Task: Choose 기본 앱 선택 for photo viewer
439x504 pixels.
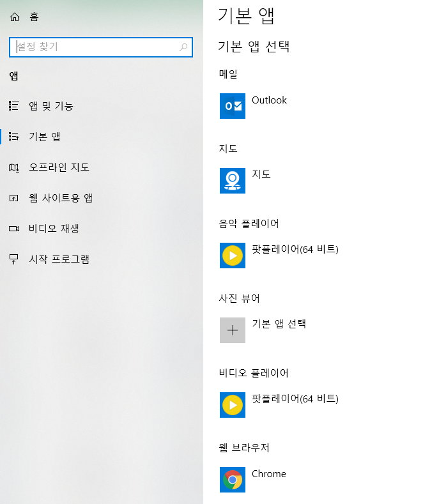Action: (279, 324)
